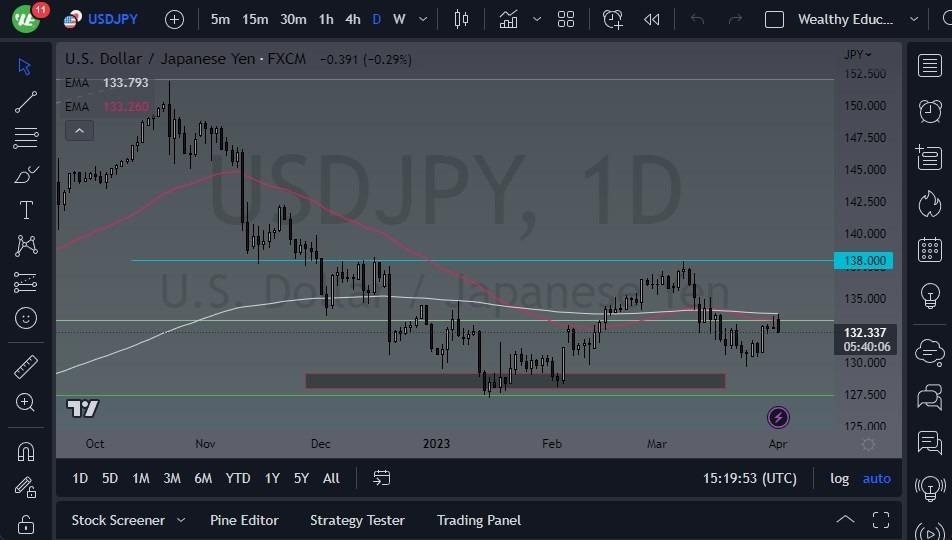
Task: Toggle stay in drawing mode
Action: point(26,487)
